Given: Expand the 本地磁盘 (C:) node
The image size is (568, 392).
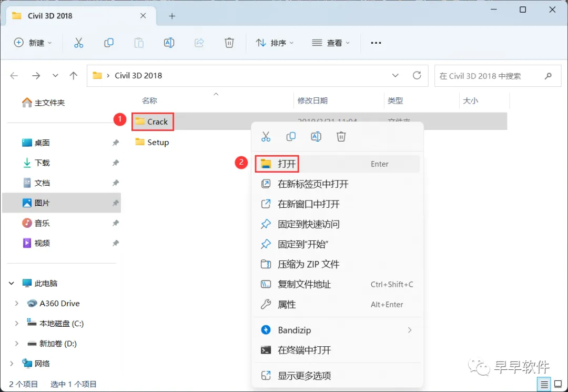Looking at the screenshot, I should point(16,323).
